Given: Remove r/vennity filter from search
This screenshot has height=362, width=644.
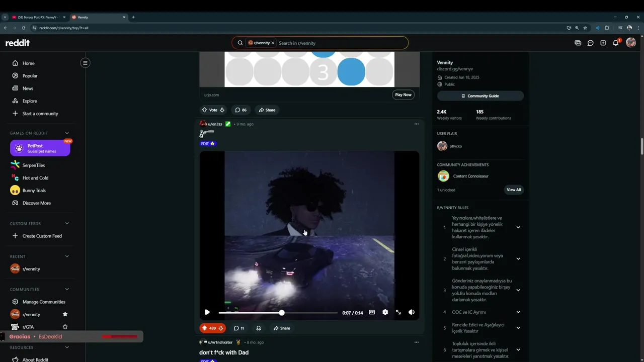Looking at the screenshot, I should pos(273,43).
